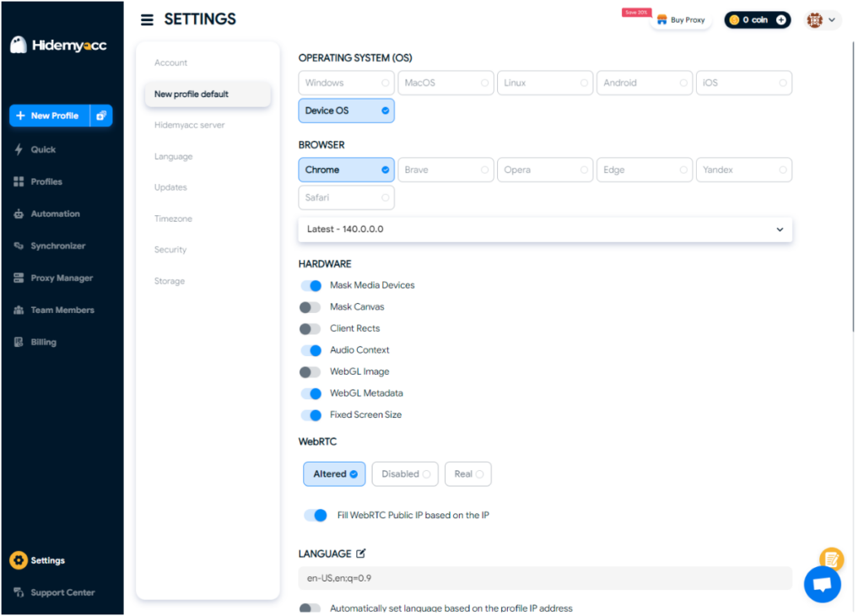
Task: Click the Quick lightning bolt icon
Action: [x=19, y=149]
